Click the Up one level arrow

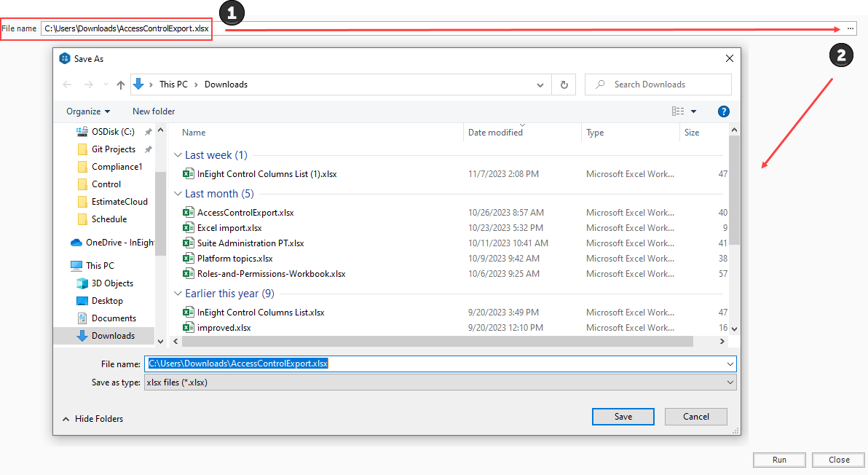[121, 85]
